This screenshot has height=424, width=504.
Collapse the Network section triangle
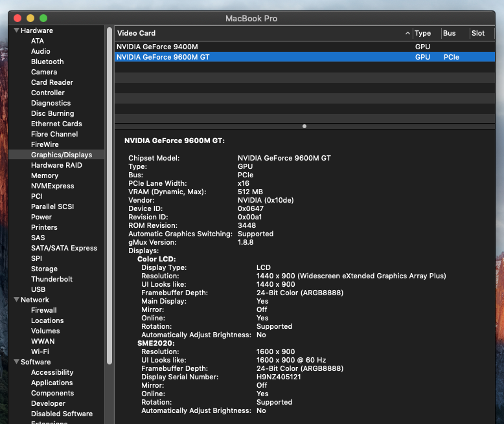point(16,299)
